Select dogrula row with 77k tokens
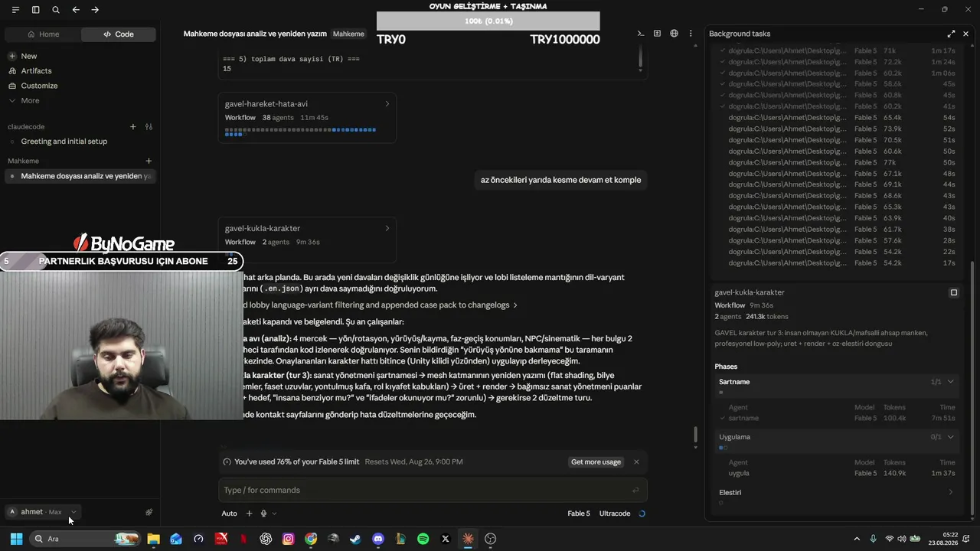This screenshot has width=980, height=551. [838, 162]
